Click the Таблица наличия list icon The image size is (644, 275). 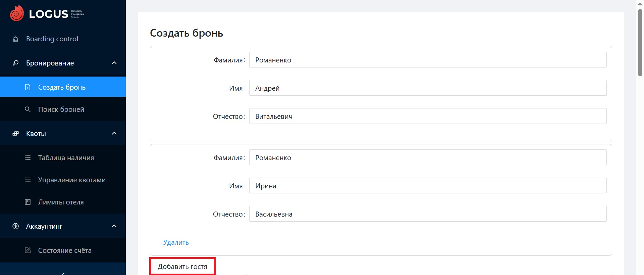tap(28, 158)
